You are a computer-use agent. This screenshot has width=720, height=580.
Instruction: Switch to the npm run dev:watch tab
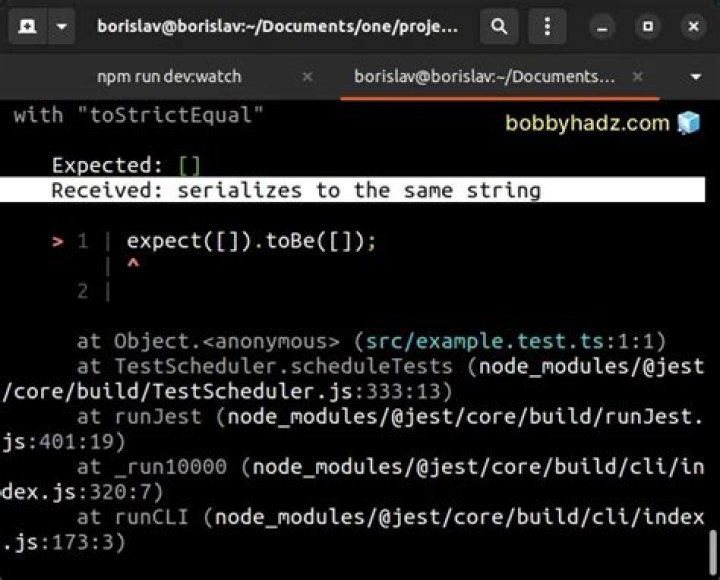(169, 76)
